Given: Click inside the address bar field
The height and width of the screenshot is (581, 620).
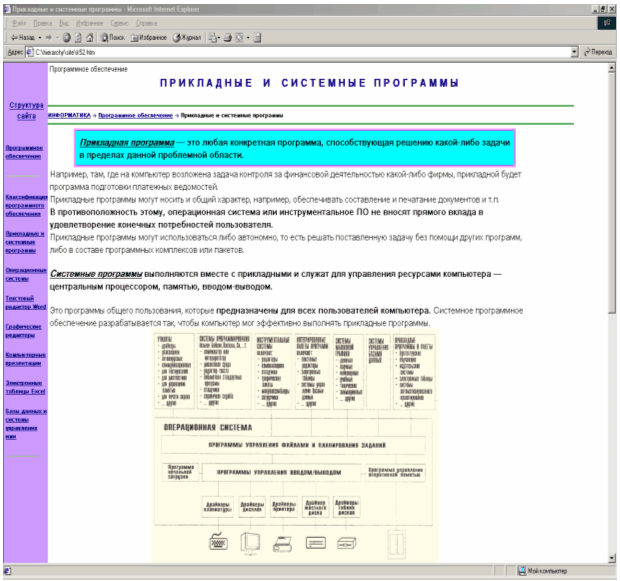Looking at the screenshot, I should pos(300,51).
